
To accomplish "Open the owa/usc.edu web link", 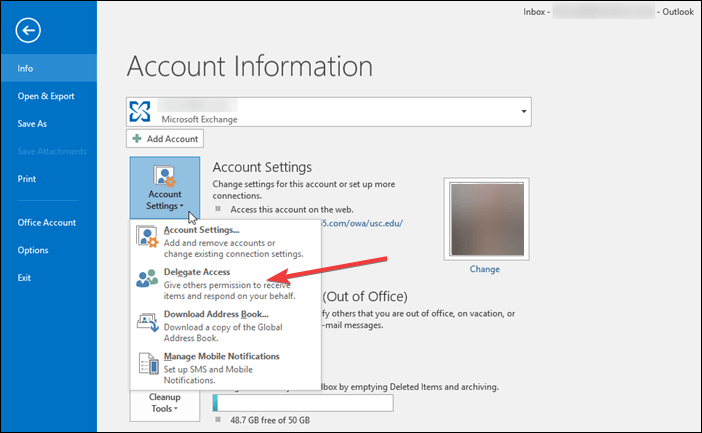I will pyautogui.click(x=362, y=223).
